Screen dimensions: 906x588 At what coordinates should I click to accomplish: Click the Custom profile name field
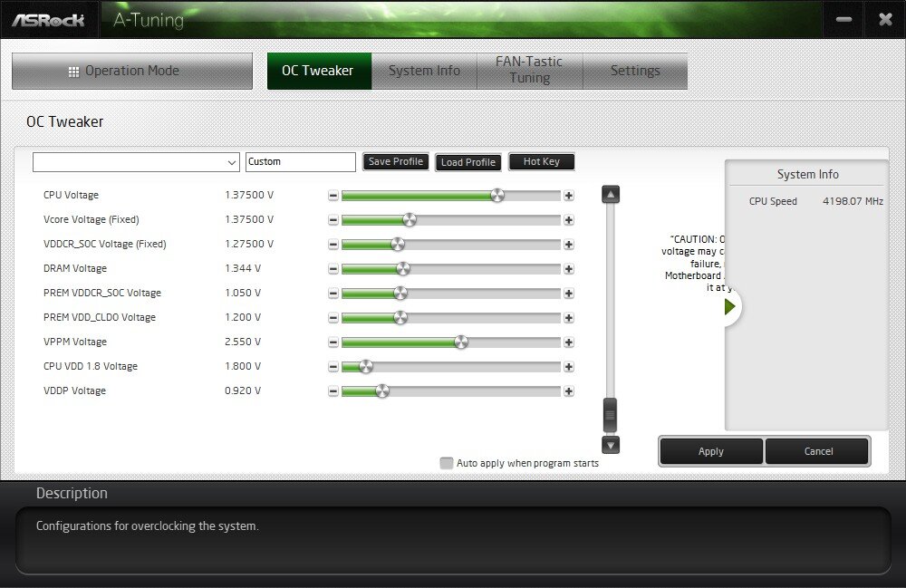coord(301,162)
